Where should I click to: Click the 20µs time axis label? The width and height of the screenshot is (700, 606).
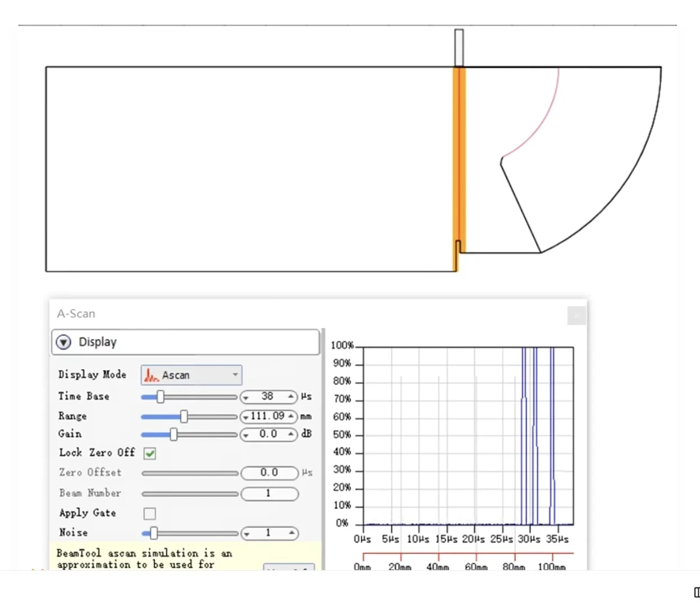tap(473, 539)
